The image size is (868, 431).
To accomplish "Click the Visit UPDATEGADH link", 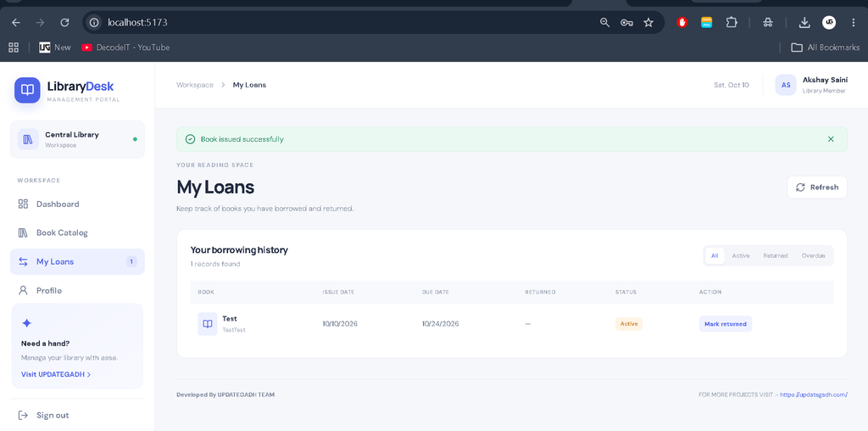I will click(56, 374).
